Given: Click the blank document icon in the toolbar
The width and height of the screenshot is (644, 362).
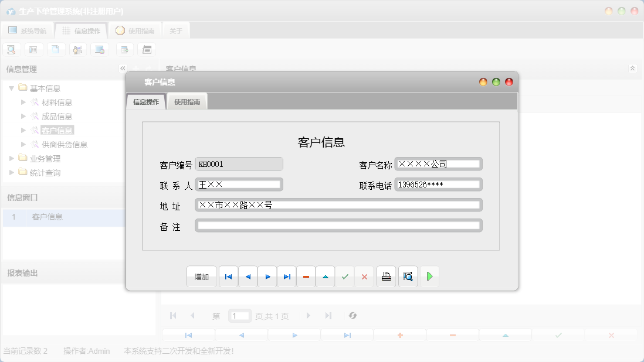Looking at the screenshot, I should click(x=56, y=49).
